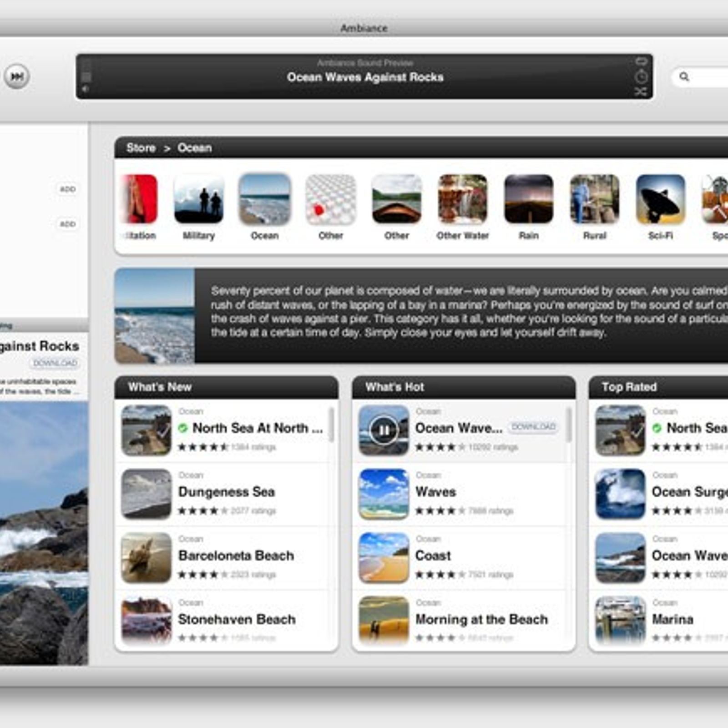Screen dimensions: 728x728
Task: Select the Waves title
Action: click(436, 492)
